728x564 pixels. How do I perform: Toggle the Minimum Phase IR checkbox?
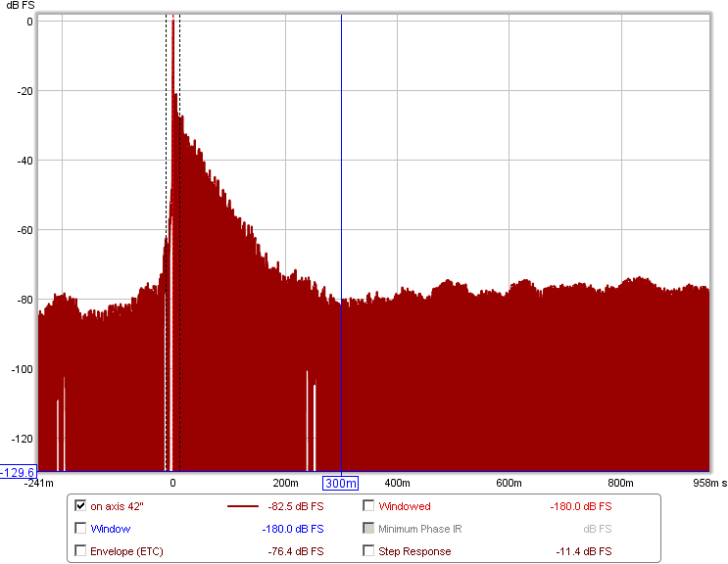tap(368, 529)
